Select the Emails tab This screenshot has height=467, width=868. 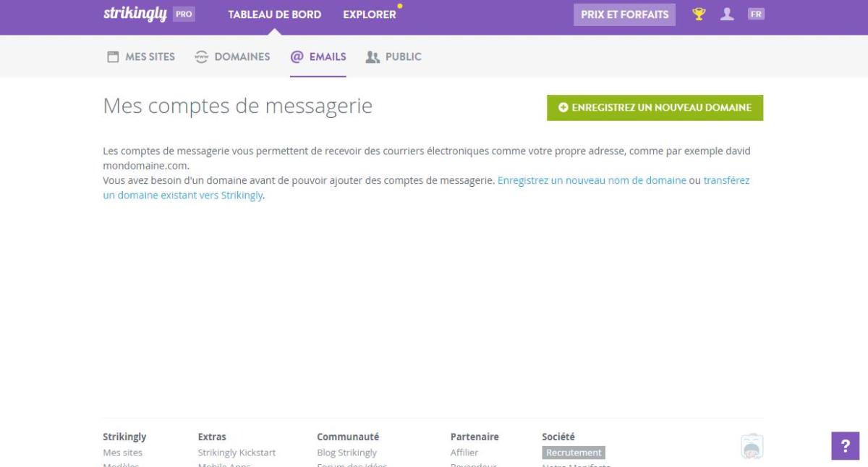pyautogui.click(x=318, y=56)
